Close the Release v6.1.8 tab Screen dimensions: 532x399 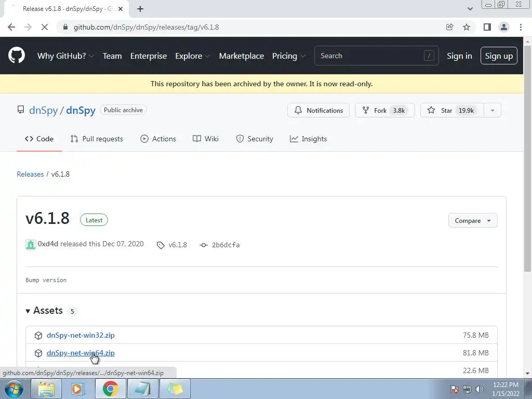[121, 9]
